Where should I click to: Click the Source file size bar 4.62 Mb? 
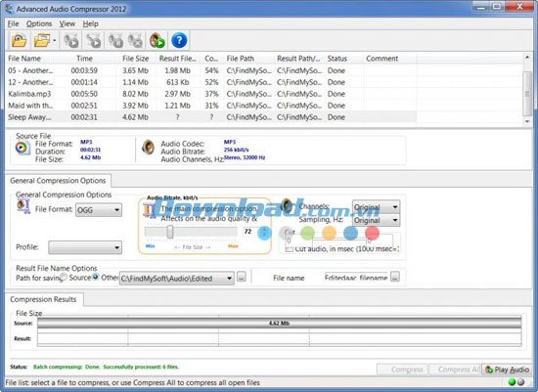[x=279, y=323]
